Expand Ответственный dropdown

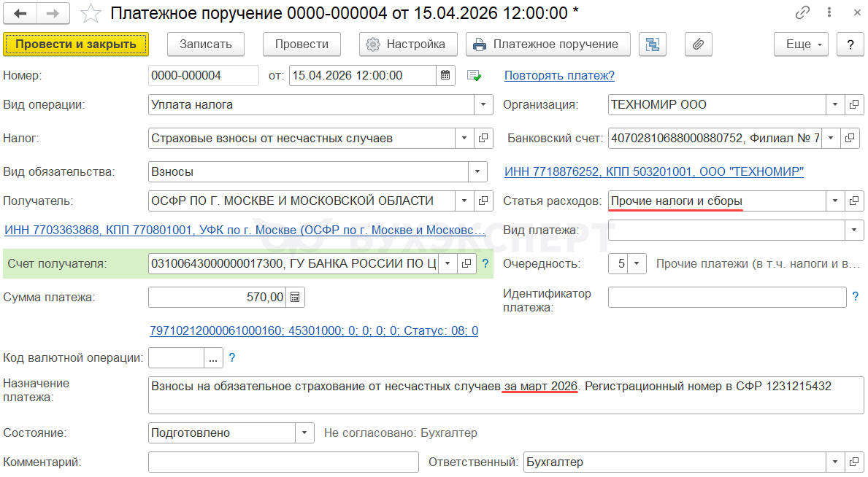(835, 462)
